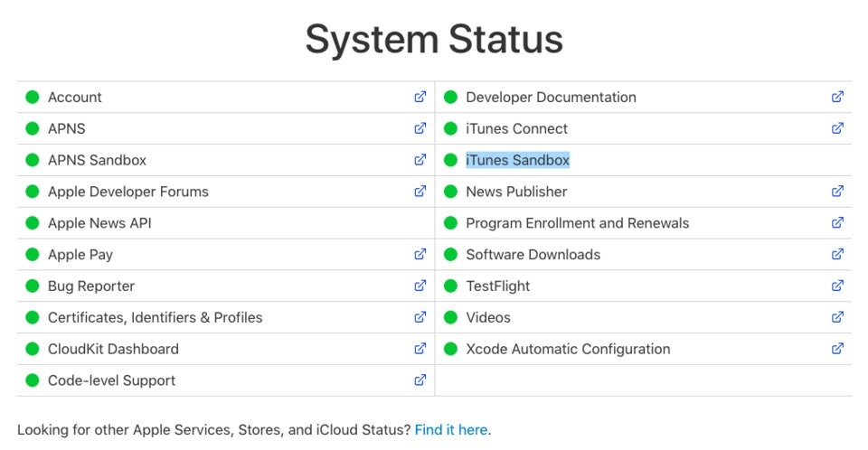Open external link icon for Program Enrollment and Renewals
This screenshot has width=868, height=450.
coord(837,222)
